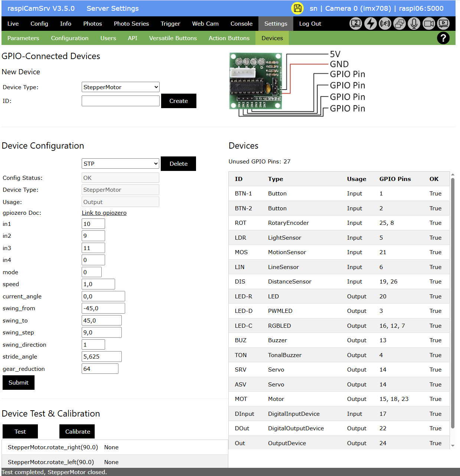Follow the Link to gpiozero
The image size is (460, 476).
click(x=104, y=213)
